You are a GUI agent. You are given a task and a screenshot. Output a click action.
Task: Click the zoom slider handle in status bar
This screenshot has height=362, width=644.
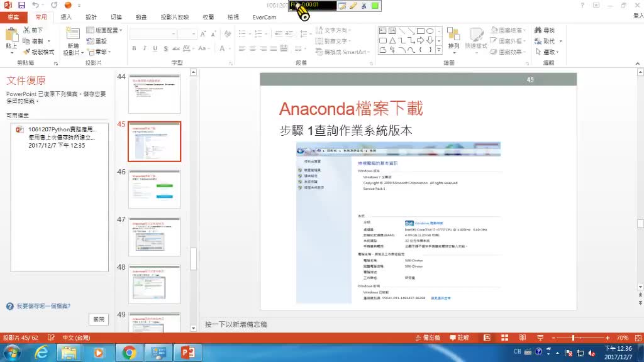[573, 337]
